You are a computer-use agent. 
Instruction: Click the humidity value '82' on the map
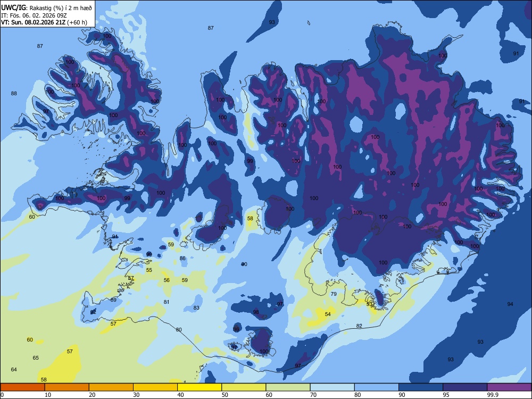[359, 326]
